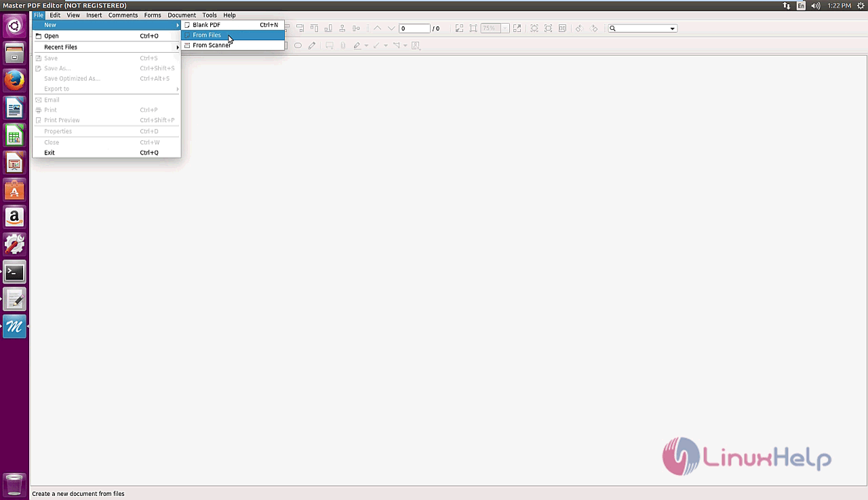The width and height of the screenshot is (868, 500).
Task: Open the Document menu
Action: point(182,15)
